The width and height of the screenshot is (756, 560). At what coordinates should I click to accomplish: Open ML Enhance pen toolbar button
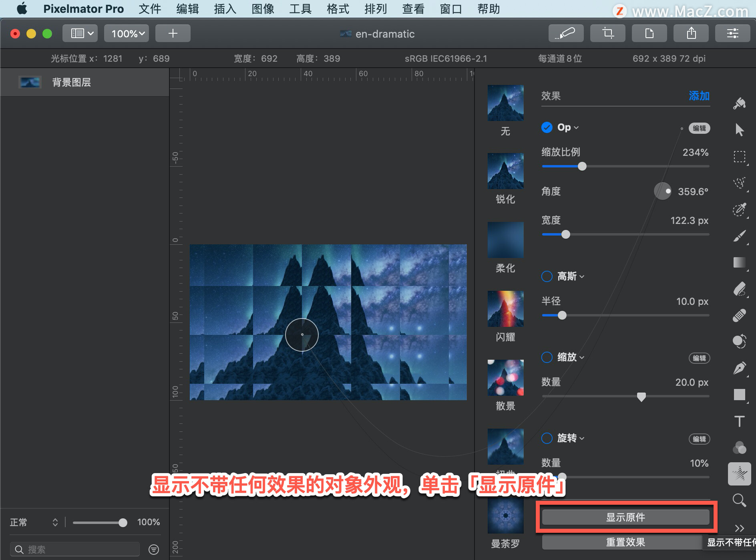pyautogui.click(x=566, y=33)
